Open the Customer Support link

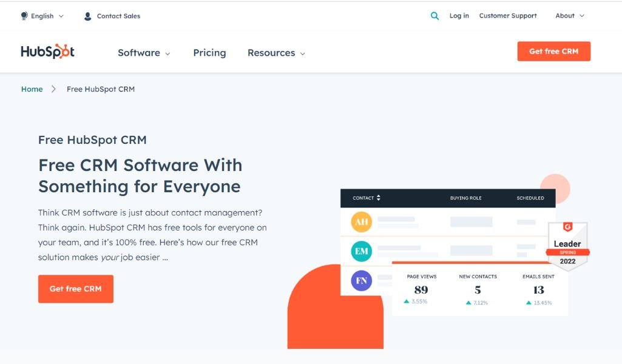click(508, 16)
